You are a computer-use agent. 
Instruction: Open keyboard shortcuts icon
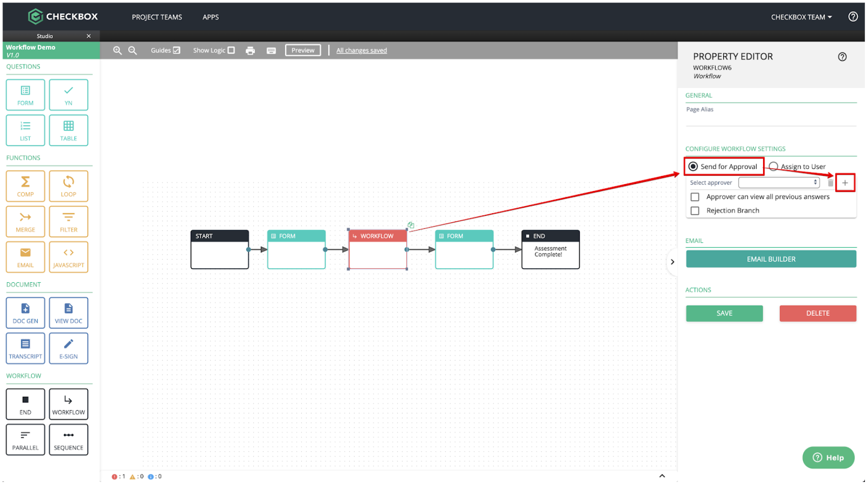point(272,50)
